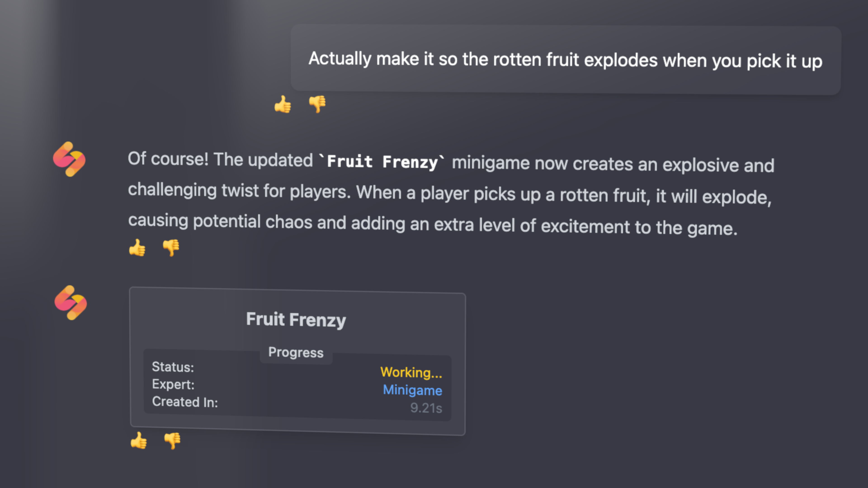The width and height of the screenshot is (868, 488).
Task: Select the user message about exploding rotten fruit
Action: [x=565, y=60]
